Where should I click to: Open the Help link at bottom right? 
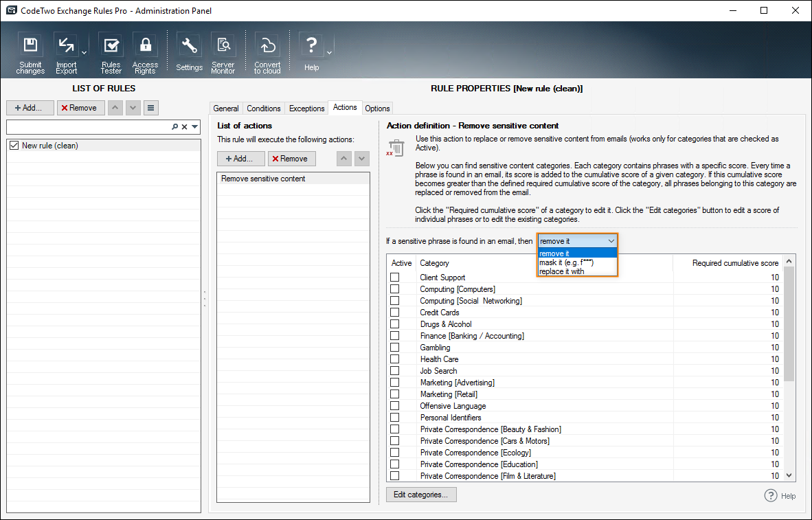pos(780,496)
